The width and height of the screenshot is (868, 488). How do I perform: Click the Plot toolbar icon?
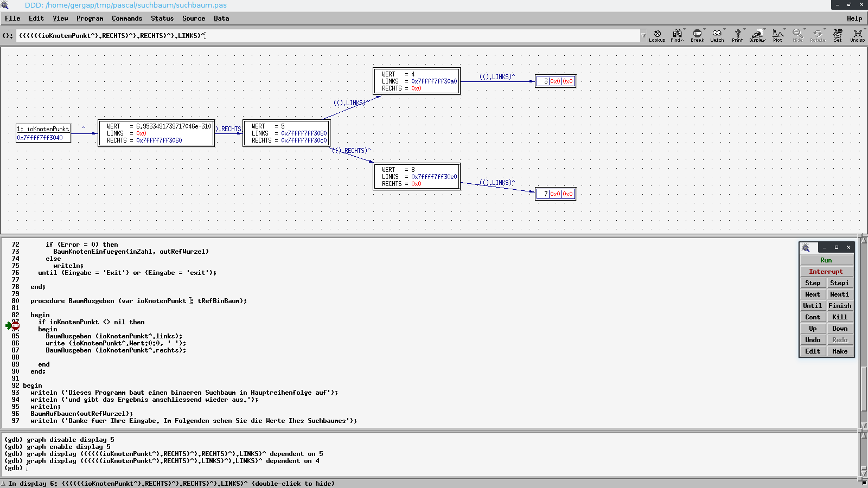pyautogui.click(x=777, y=36)
